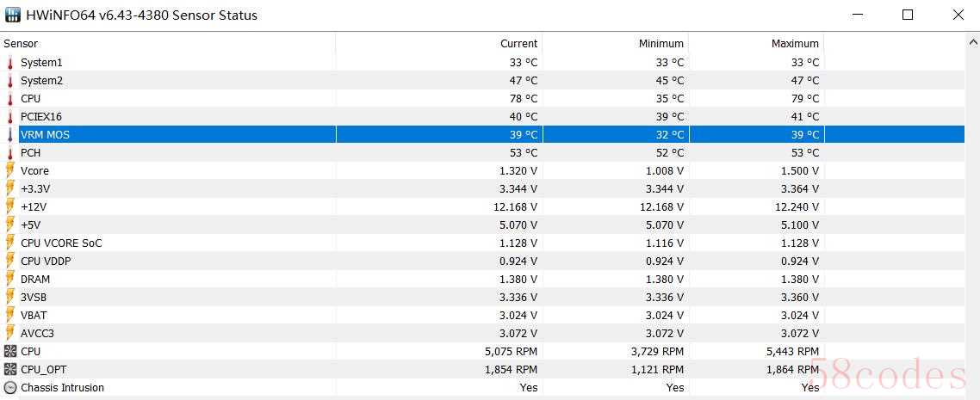The height and width of the screenshot is (400, 980).
Task: Click the 1,854 RPM current value
Action: tap(512, 370)
